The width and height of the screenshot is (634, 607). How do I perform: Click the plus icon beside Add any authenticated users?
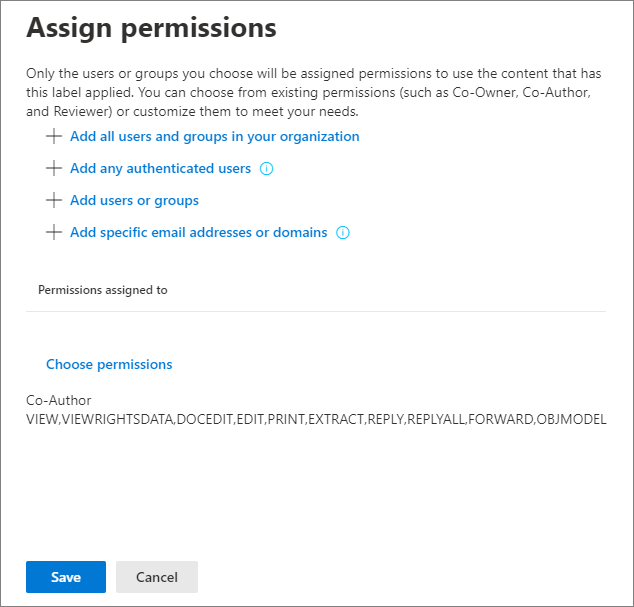[54, 168]
